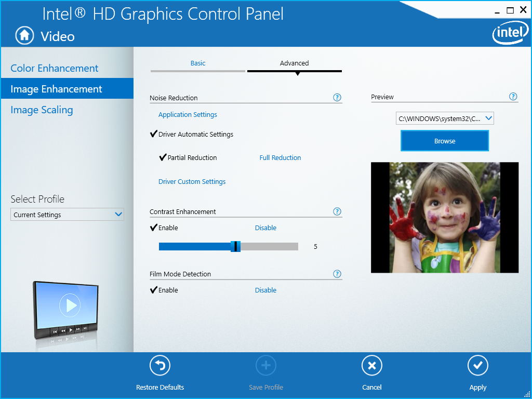Close the control panel window

pyautogui.click(x=523, y=10)
